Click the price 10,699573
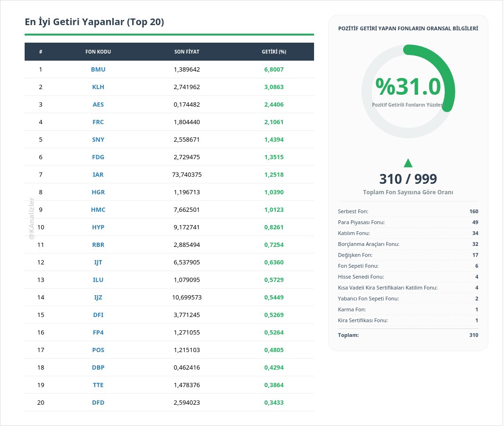 (x=187, y=298)
